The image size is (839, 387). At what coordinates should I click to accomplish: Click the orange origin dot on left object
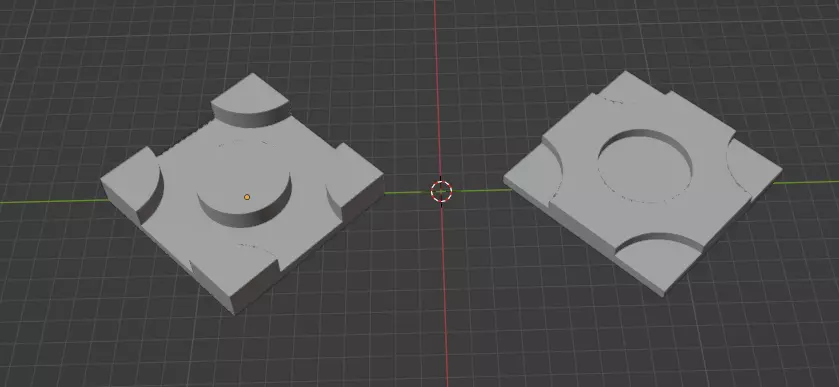coord(247,197)
